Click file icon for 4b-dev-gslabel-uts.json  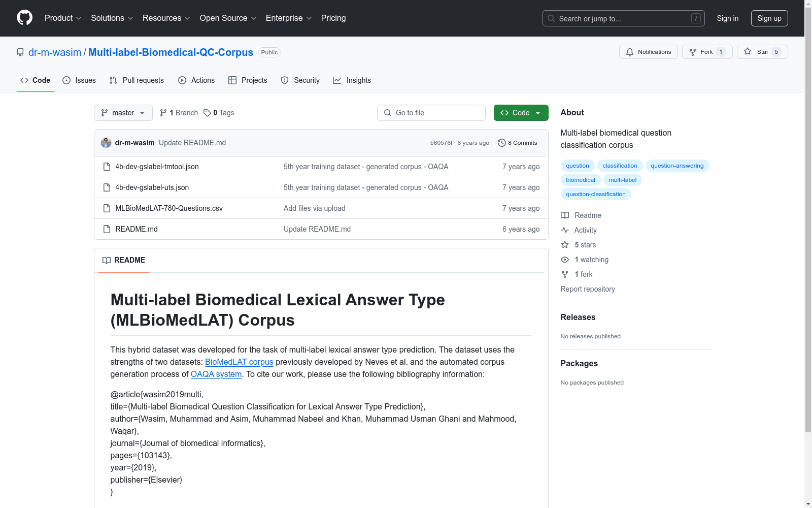coord(107,187)
